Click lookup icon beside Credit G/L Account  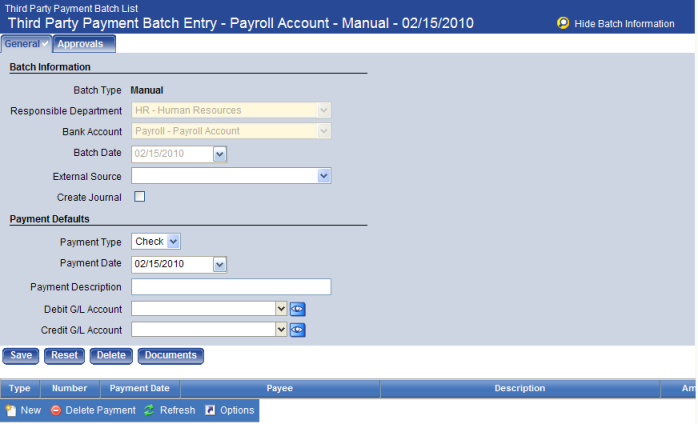297,330
